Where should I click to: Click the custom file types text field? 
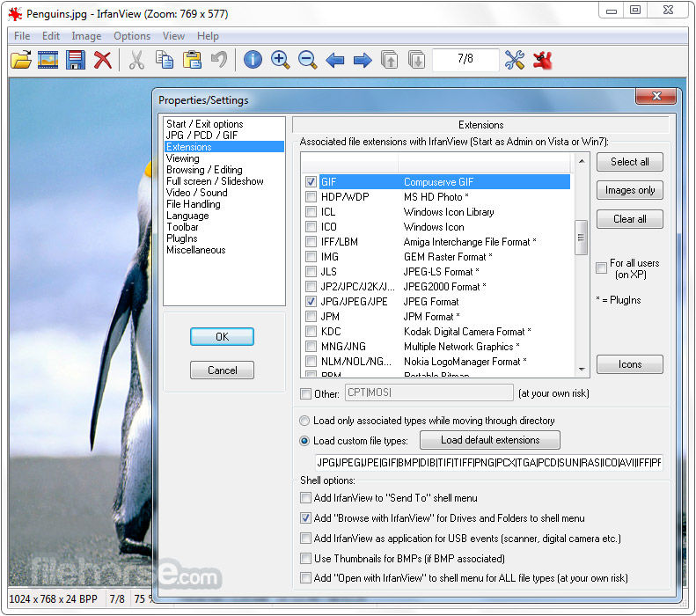pos(488,463)
